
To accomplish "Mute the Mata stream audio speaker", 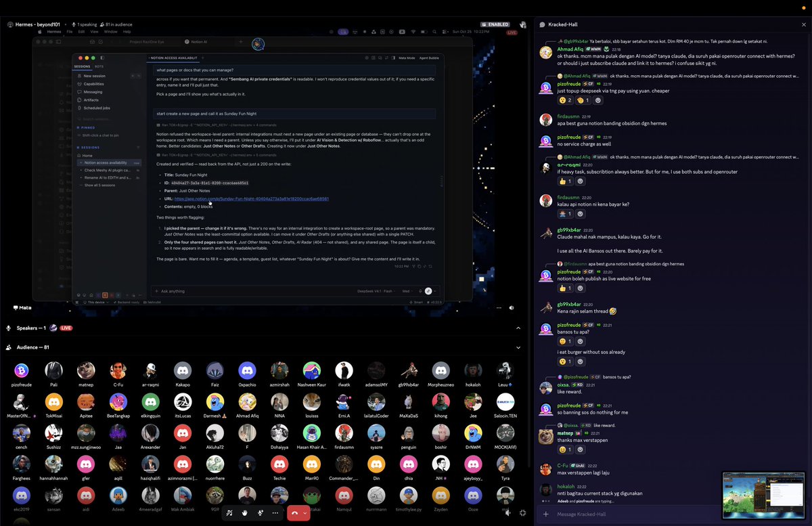I will tap(511, 307).
